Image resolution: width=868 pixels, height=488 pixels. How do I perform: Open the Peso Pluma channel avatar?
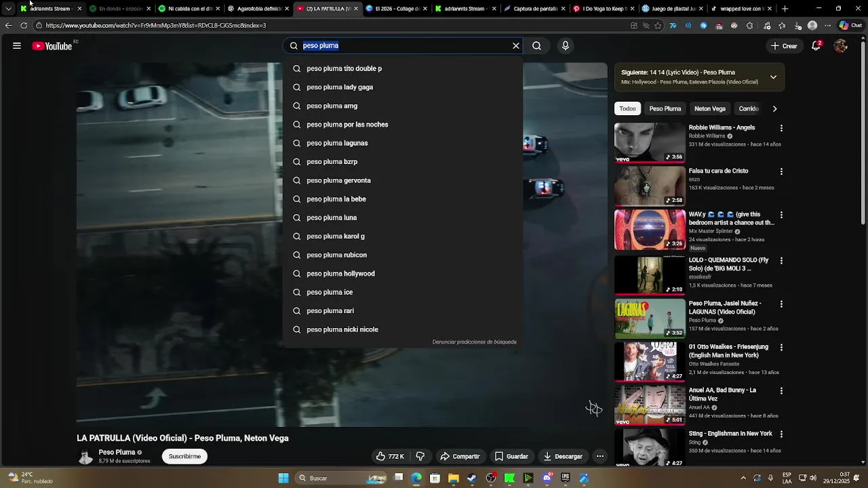(85, 457)
